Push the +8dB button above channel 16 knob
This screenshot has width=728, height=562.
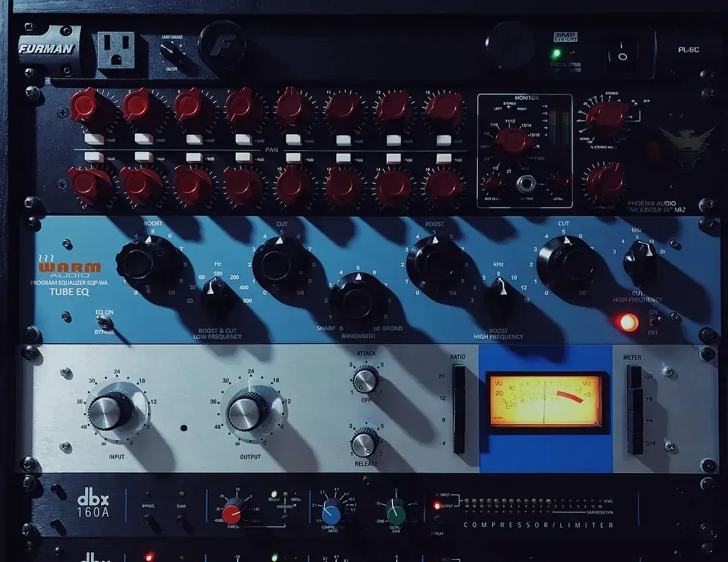(x=444, y=159)
